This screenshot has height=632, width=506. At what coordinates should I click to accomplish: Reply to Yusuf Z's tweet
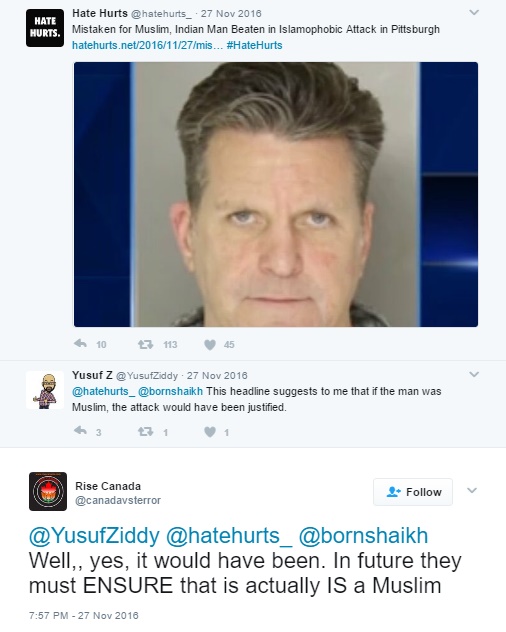81,431
